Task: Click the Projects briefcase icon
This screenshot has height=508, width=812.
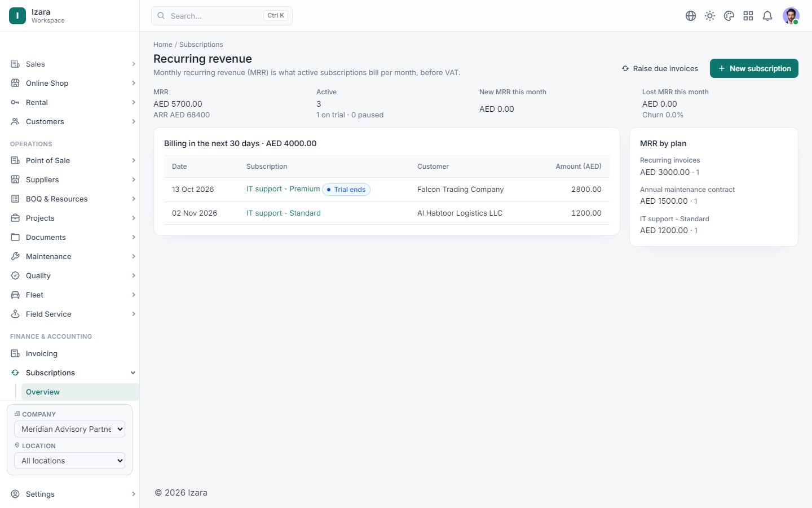Action: (15, 218)
